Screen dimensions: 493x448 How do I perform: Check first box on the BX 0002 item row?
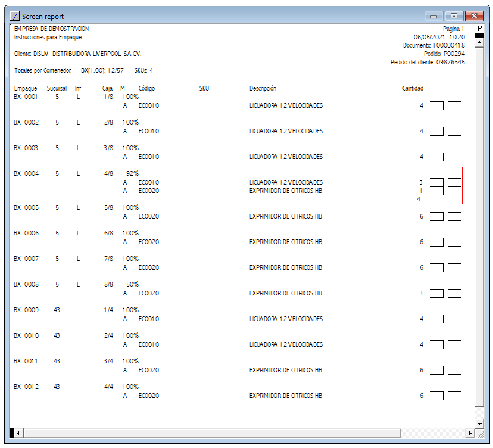click(x=436, y=131)
